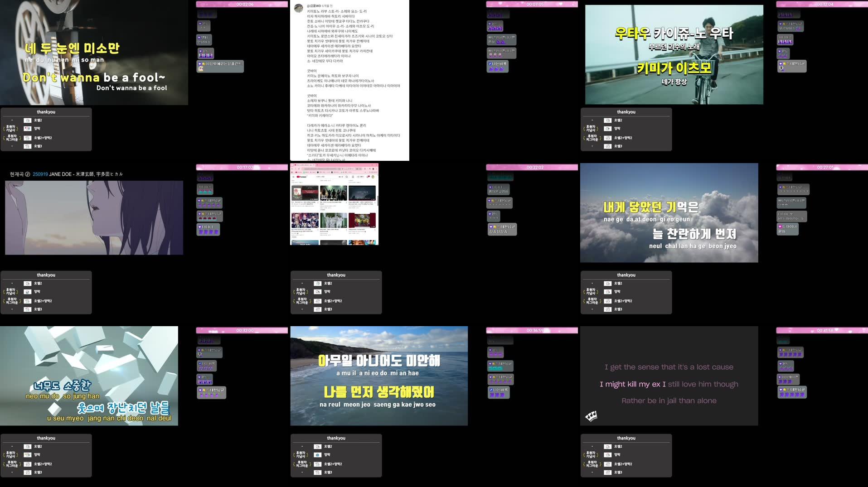Screen dimensions: 868x487
Task: Open the browser address bar dropdown
Action: 322,169
